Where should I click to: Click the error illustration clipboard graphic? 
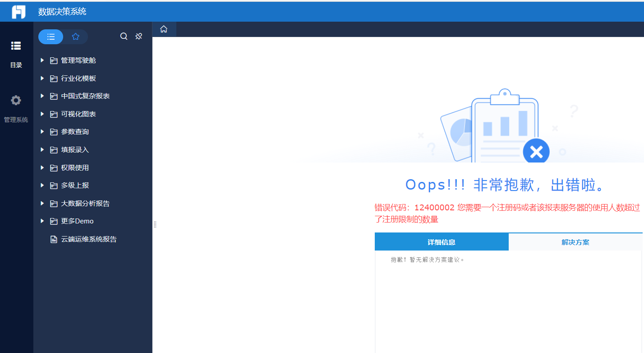(496, 126)
